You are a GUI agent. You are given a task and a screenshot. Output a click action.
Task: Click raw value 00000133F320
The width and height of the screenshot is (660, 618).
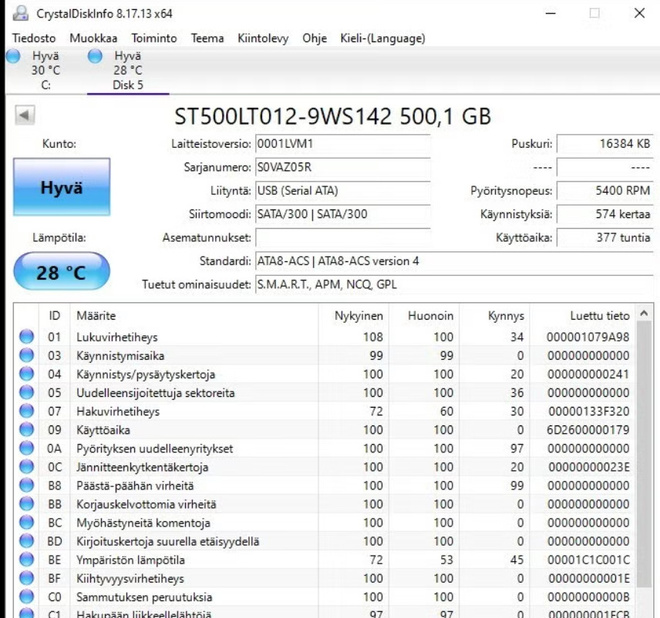pos(589,411)
